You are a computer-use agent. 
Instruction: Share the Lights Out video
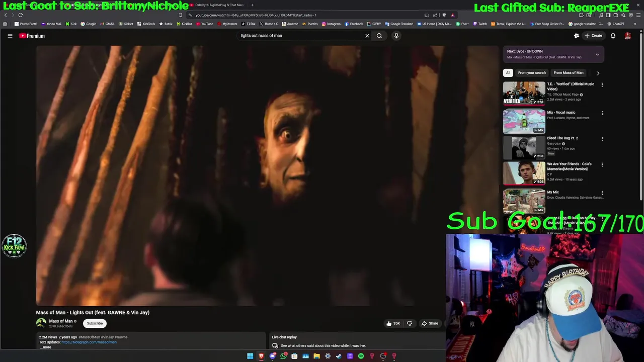[x=430, y=323]
